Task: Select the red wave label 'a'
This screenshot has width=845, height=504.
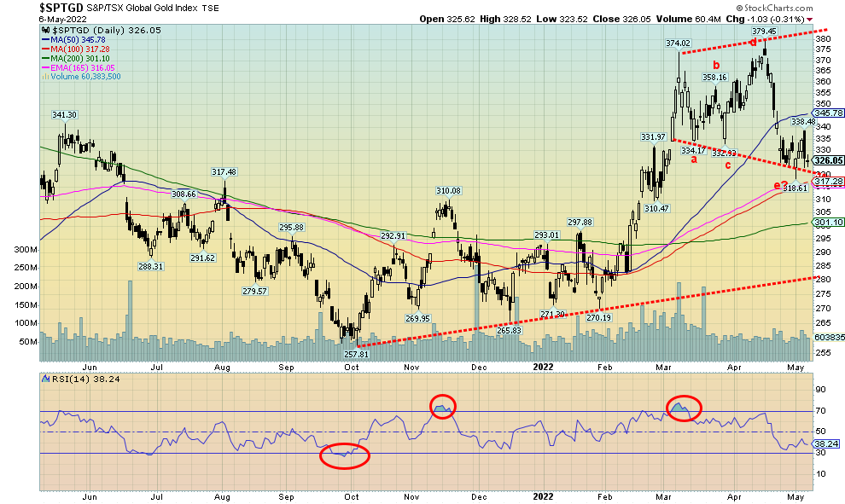Action: (693, 159)
